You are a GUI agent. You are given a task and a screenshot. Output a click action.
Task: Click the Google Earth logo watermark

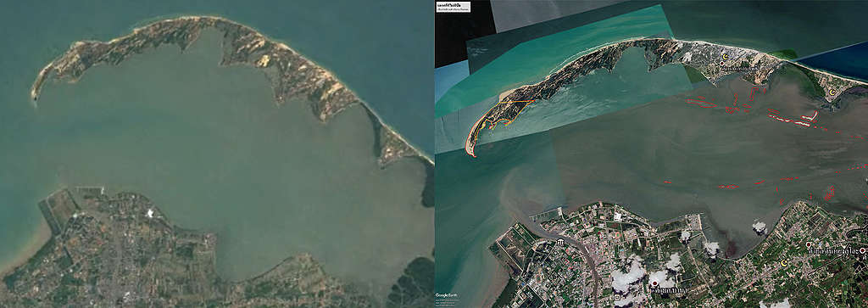point(443,294)
